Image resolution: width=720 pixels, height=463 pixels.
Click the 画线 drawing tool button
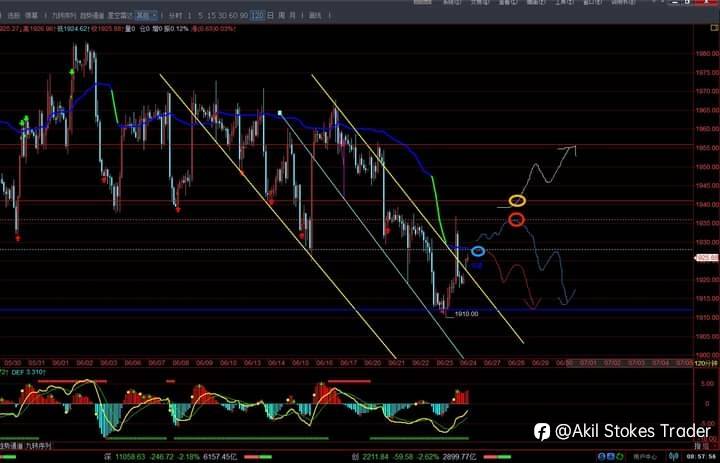[315, 15]
